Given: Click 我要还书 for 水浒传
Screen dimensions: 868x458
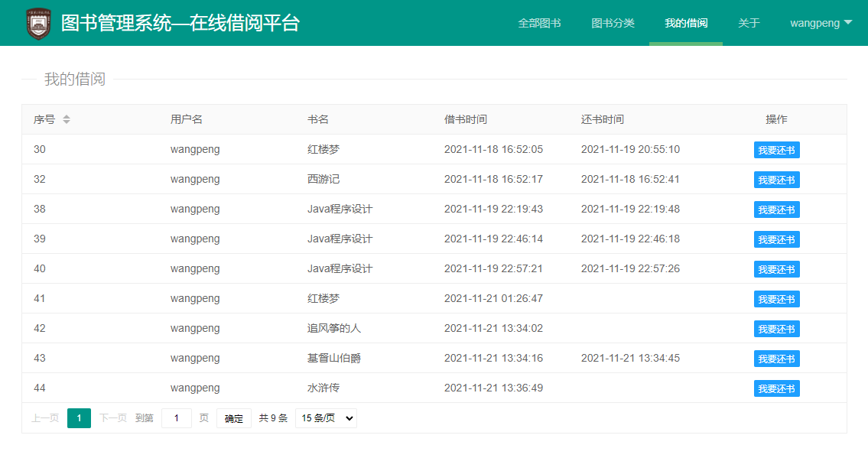Looking at the screenshot, I should tap(776, 388).
